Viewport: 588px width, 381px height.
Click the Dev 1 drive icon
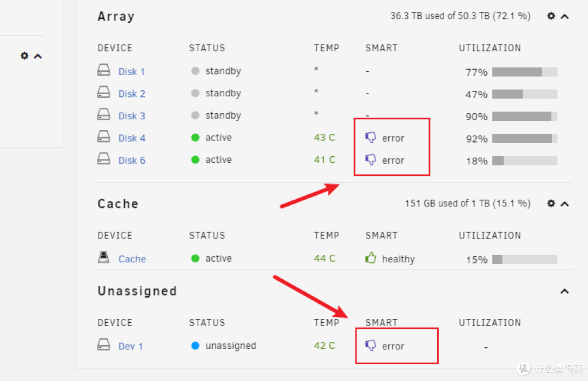pos(103,345)
